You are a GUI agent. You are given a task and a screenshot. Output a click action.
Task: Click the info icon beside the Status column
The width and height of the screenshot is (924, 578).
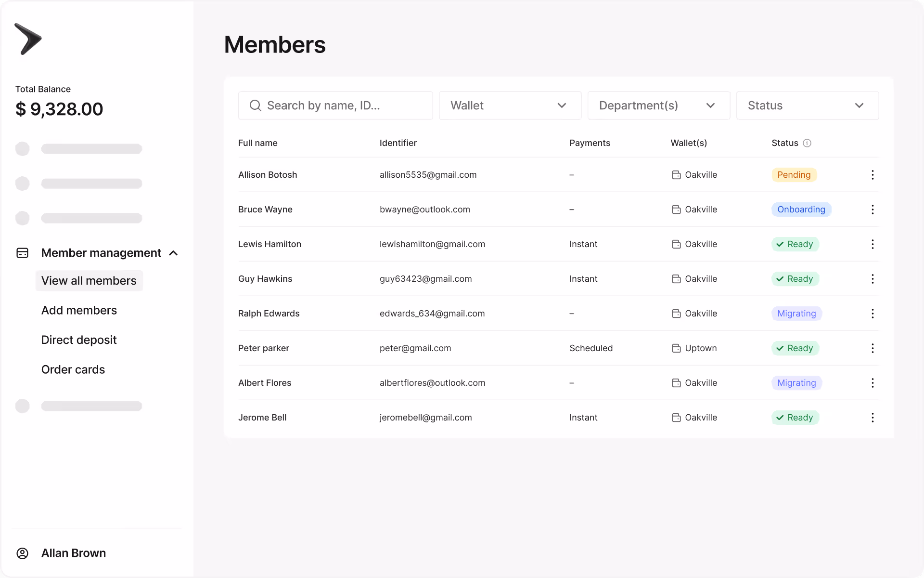[808, 143]
